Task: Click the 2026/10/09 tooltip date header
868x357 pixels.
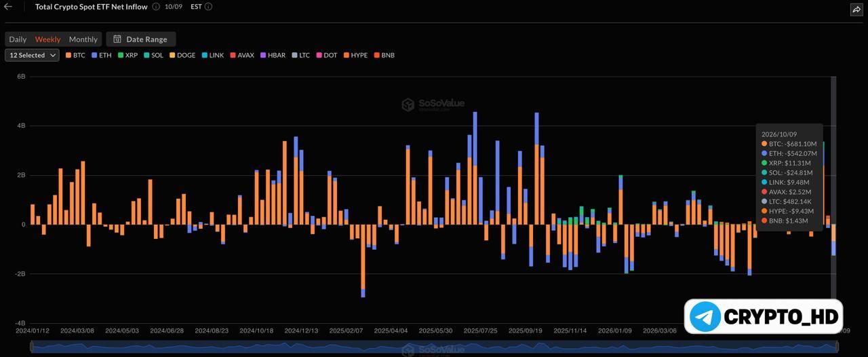Action: click(780, 134)
